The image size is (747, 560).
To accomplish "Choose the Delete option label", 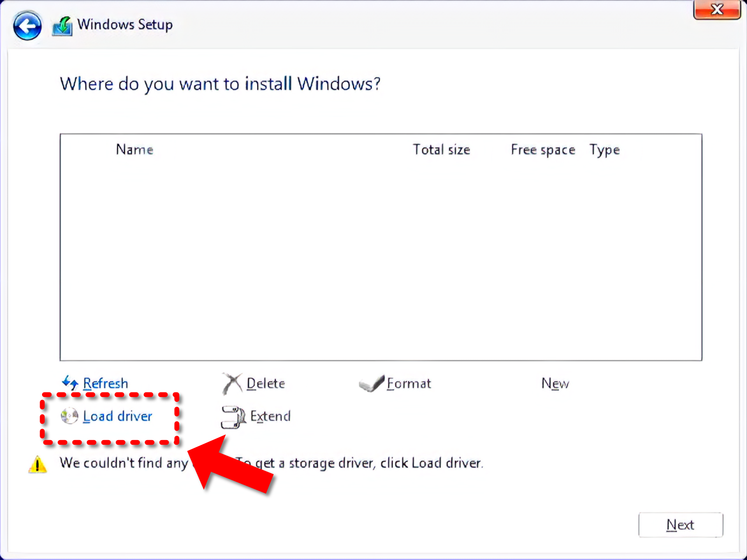I will click(266, 384).
